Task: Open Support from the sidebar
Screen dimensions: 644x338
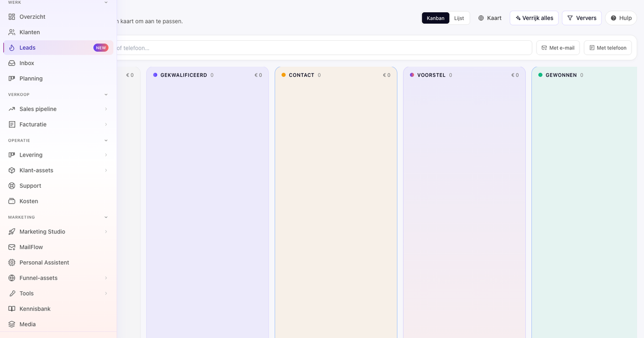Action: pyautogui.click(x=58, y=186)
